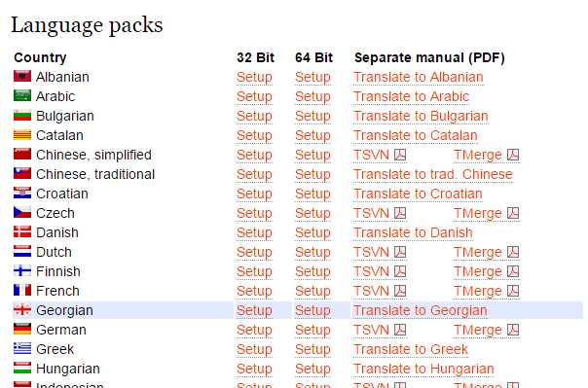Click the Greek flag icon
588x388 pixels.
(22, 349)
